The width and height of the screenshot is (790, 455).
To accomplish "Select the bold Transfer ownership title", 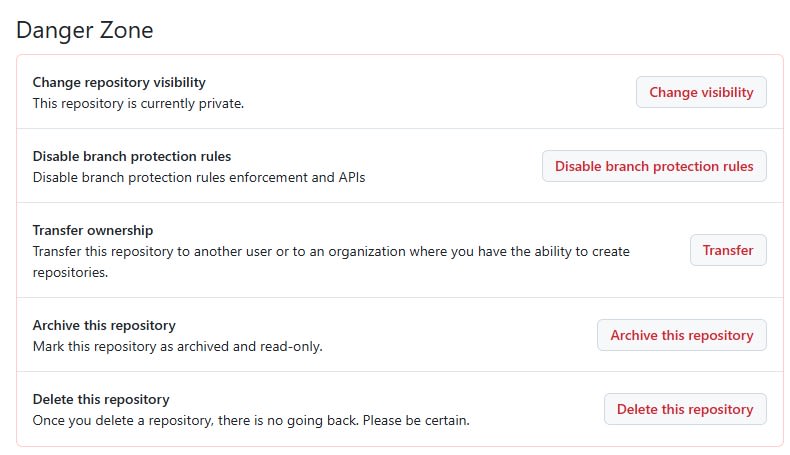I will click(x=93, y=230).
